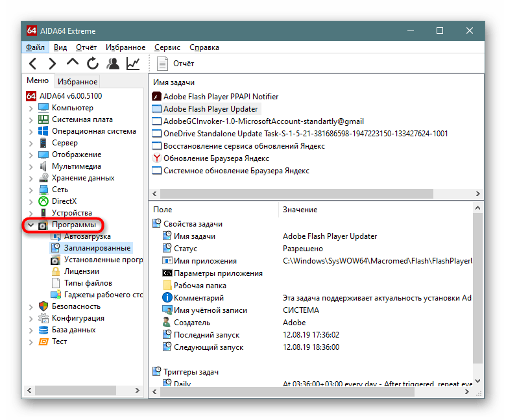Refresh using the circular arrow toolbar icon
The height and width of the screenshot is (420, 506).
pyautogui.click(x=92, y=64)
